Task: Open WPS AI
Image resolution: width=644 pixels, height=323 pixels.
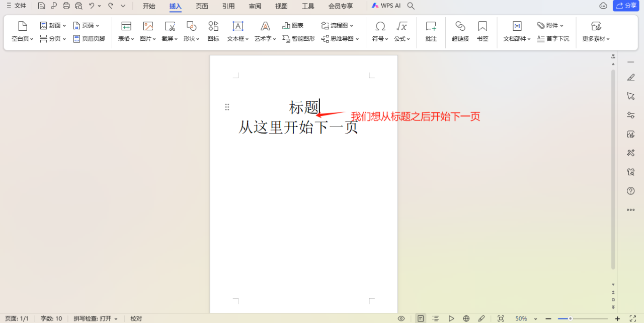Action: 386,6
